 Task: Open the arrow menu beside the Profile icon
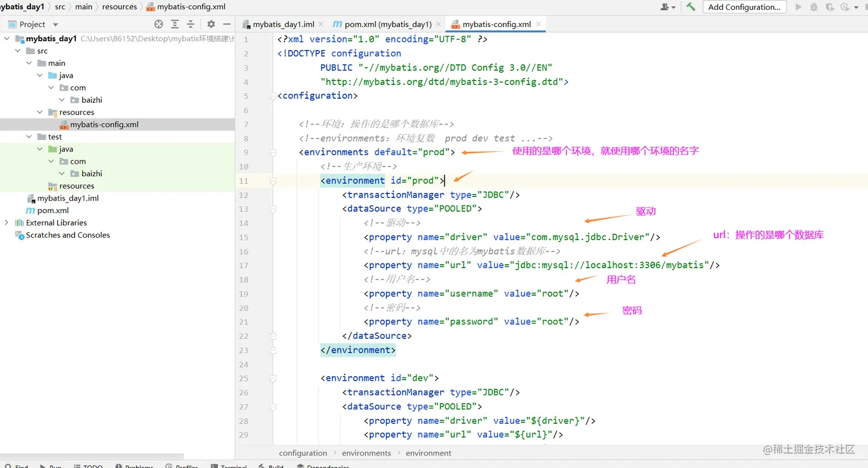[856, 7]
